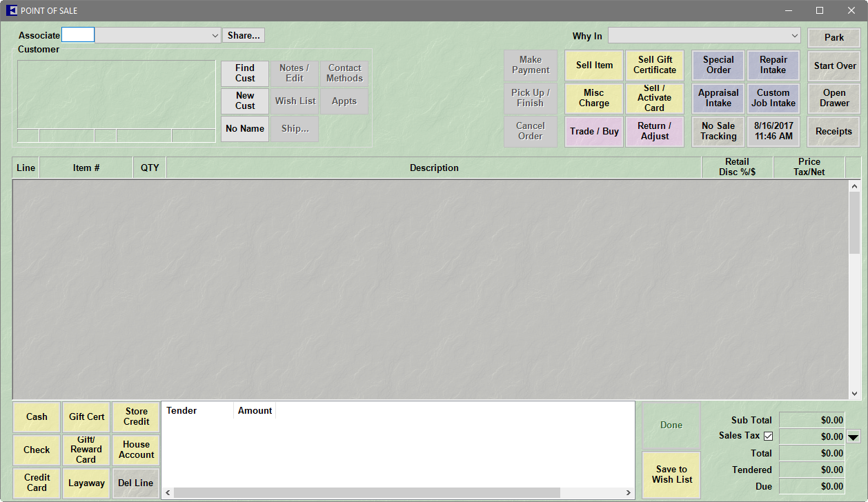The height and width of the screenshot is (502, 868).
Task: Open the Misc Charge option
Action: coord(594,98)
